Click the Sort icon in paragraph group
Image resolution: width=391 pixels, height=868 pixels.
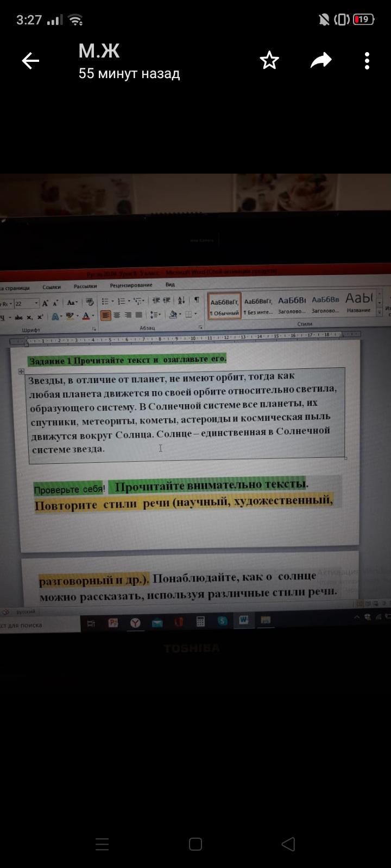click(181, 301)
